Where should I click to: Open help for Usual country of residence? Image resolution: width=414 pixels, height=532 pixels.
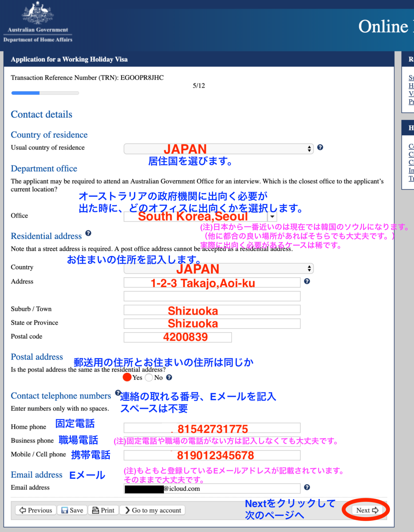[320, 147]
